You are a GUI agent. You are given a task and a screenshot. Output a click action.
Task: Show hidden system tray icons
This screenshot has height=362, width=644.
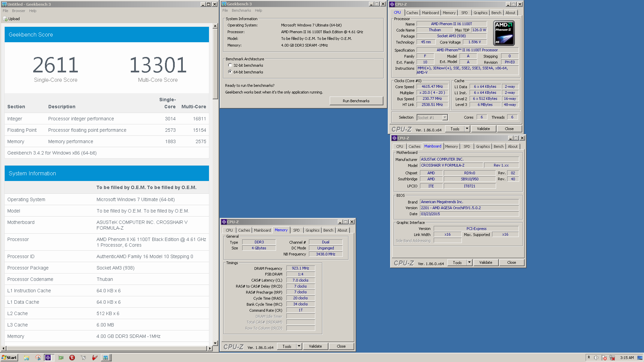coord(589,358)
